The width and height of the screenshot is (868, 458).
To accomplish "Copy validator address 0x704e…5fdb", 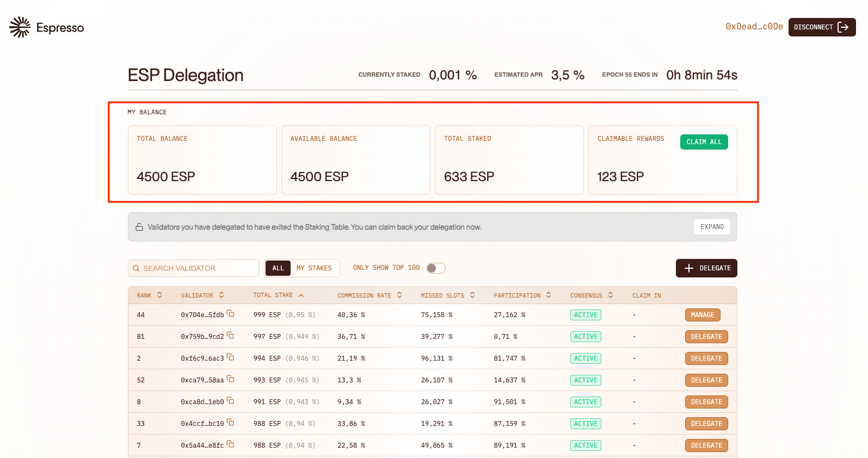I will point(230,314).
